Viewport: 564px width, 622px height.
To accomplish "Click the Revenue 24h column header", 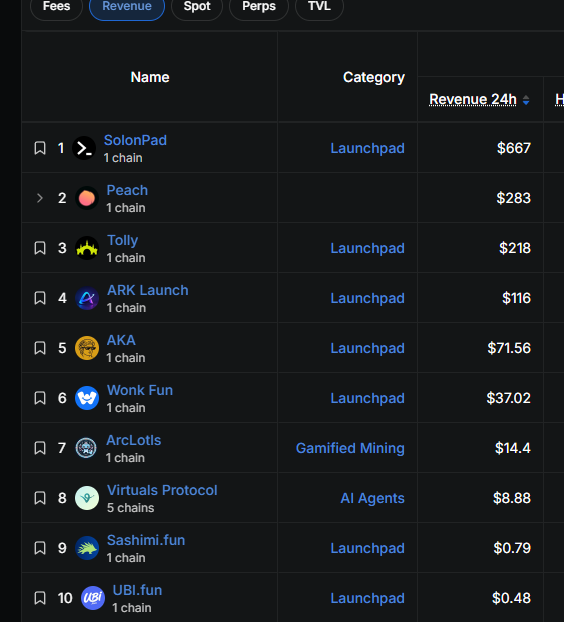I will [473, 99].
